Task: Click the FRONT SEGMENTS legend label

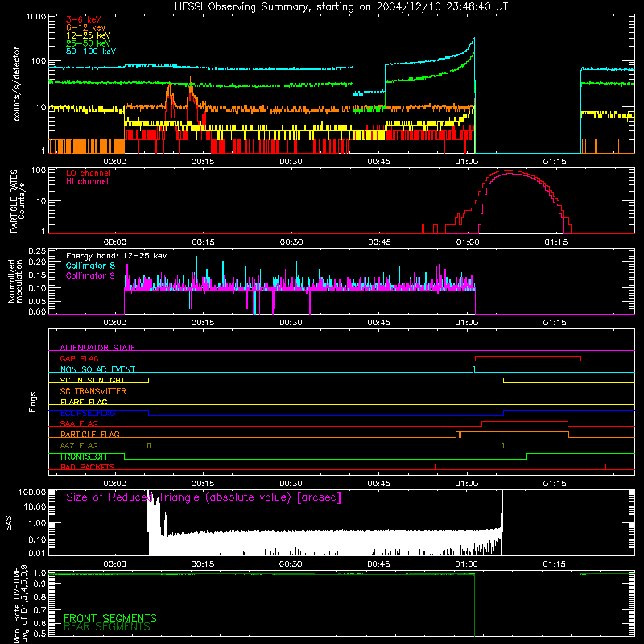Action: 110,618
